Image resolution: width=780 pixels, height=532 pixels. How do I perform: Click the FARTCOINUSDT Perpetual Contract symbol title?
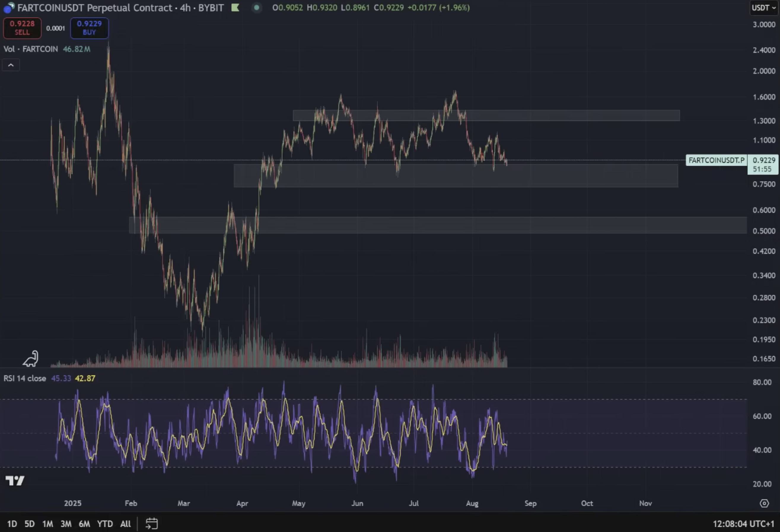click(95, 8)
